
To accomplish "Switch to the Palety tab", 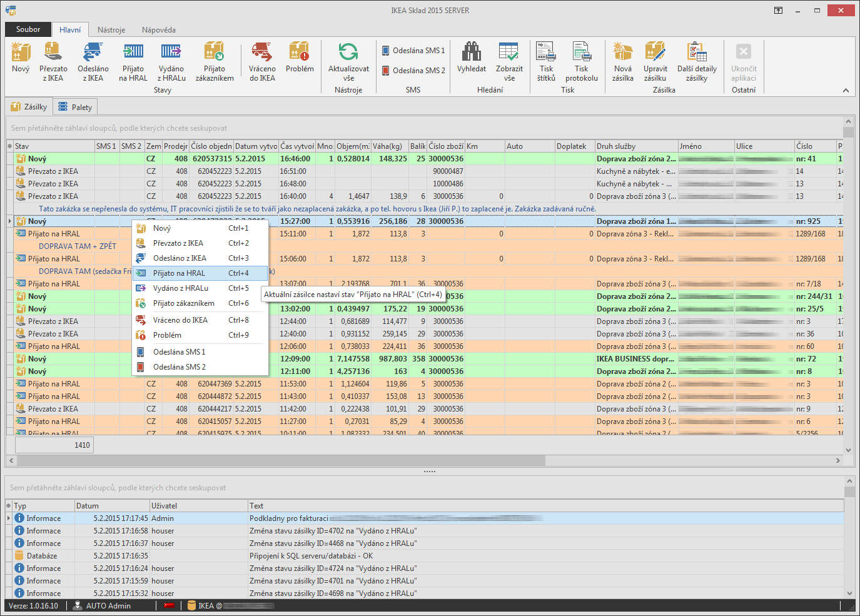I will [x=75, y=107].
